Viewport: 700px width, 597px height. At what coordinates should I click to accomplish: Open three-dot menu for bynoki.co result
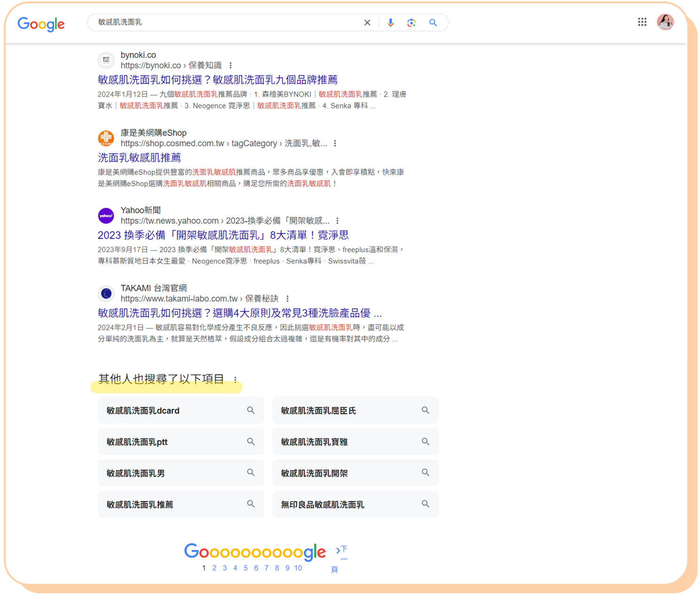pyautogui.click(x=230, y=65)
